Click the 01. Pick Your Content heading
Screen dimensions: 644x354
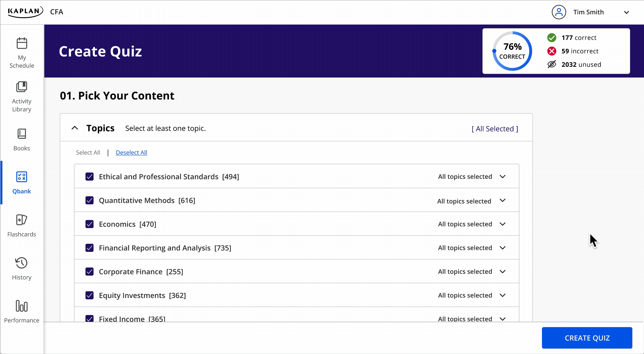point(117,96)
